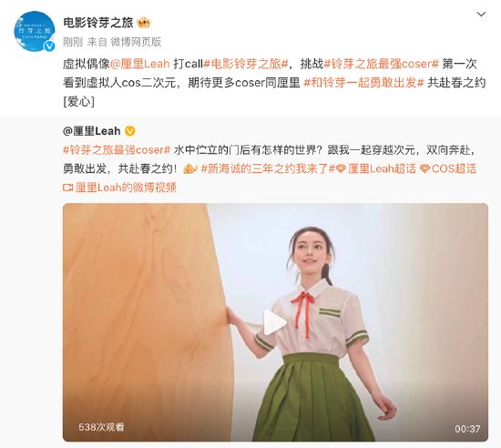Open the 厘里Leah的微博视频 link
501x448 pixels.
[126, 188]
